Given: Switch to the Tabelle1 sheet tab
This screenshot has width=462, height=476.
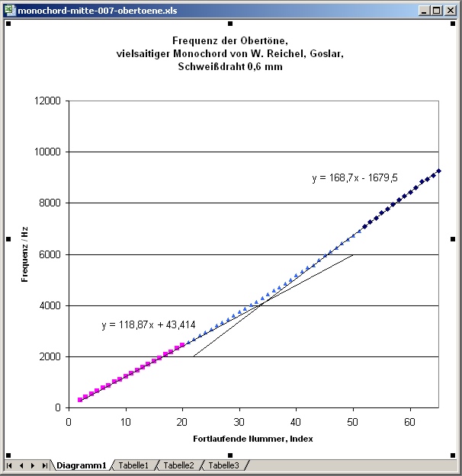Looking at the screenshot, I should click(x=133, y=465).
